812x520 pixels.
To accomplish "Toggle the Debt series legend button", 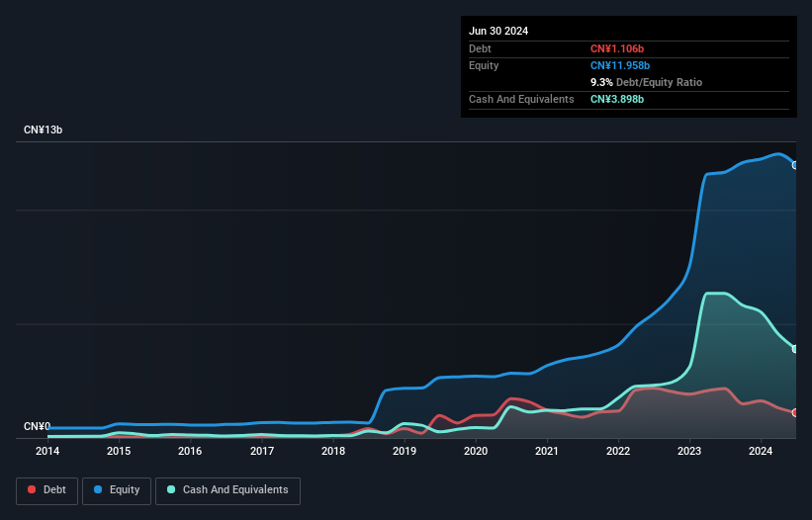I will [47, 490].
